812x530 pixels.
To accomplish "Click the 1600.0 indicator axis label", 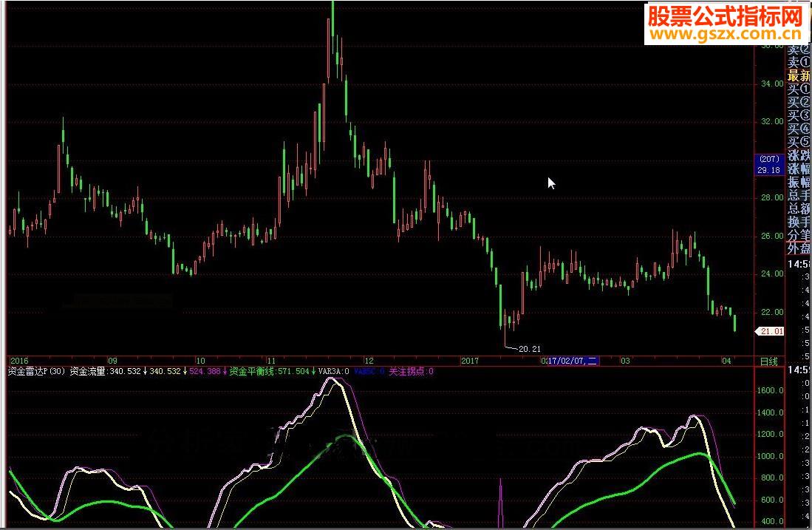I will tap(771, 390).
